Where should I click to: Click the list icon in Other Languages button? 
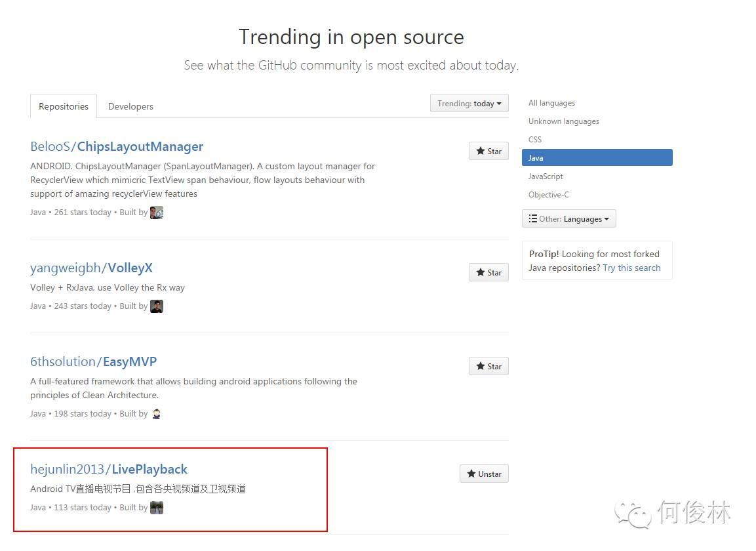coord(533,218)
